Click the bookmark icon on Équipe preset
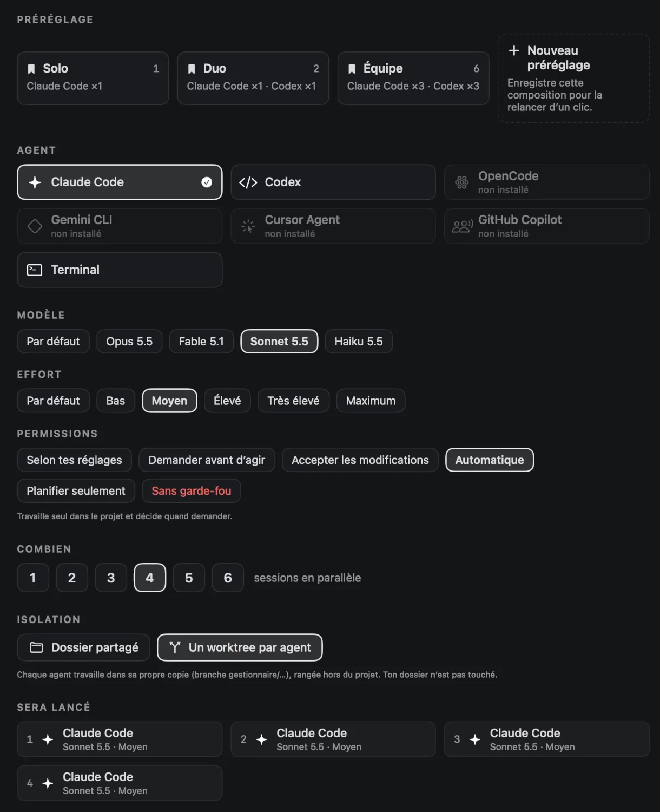This screenshot has height=812, width=660. click(x=352, y=68)
